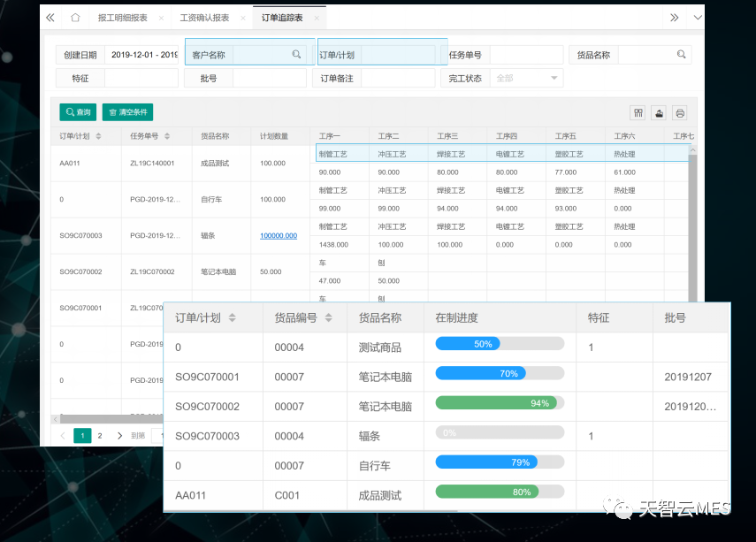The image size is (756, 542).
Task: Open the 100000.000 planned quantity link
Action: (x=278, y=235)
